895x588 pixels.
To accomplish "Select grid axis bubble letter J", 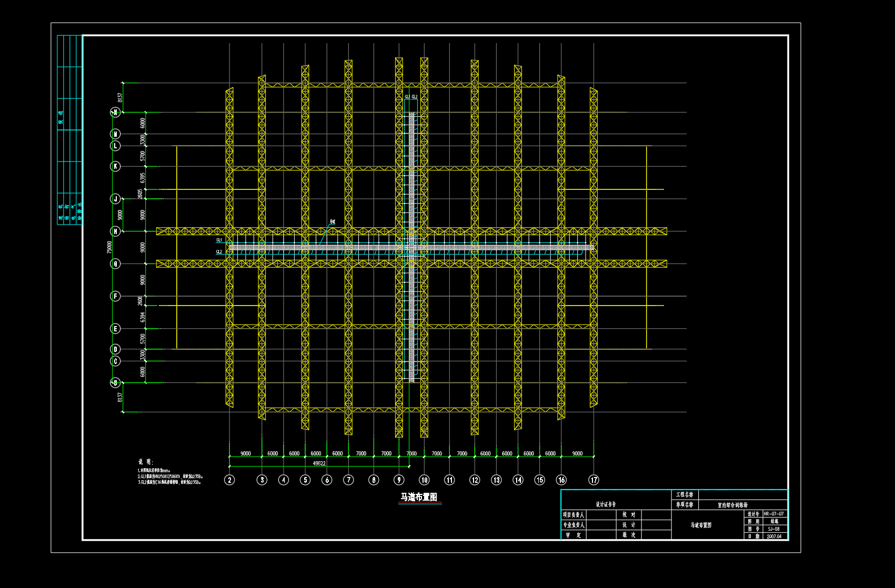I will [116, 199].
